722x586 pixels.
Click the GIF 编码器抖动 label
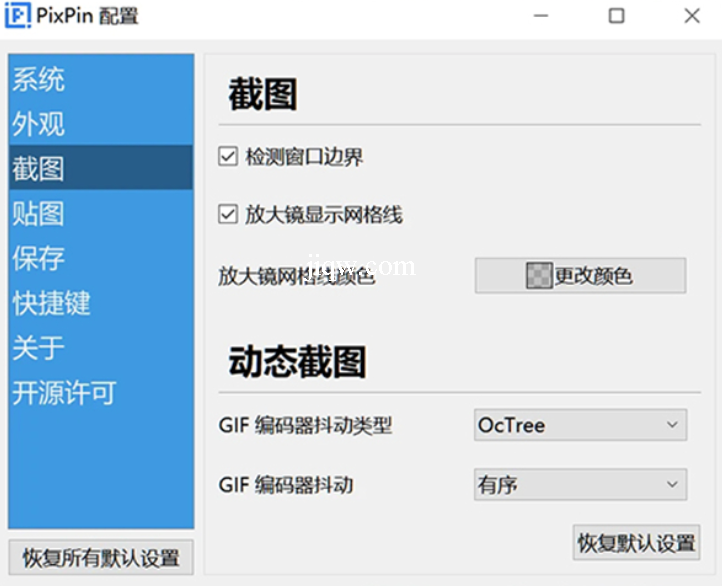[286, 485]
